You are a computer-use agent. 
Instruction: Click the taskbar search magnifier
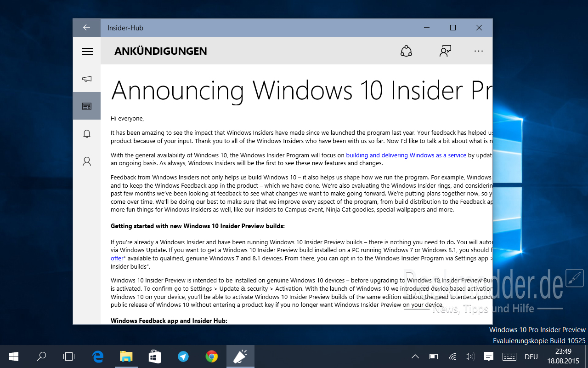(41, 356)
